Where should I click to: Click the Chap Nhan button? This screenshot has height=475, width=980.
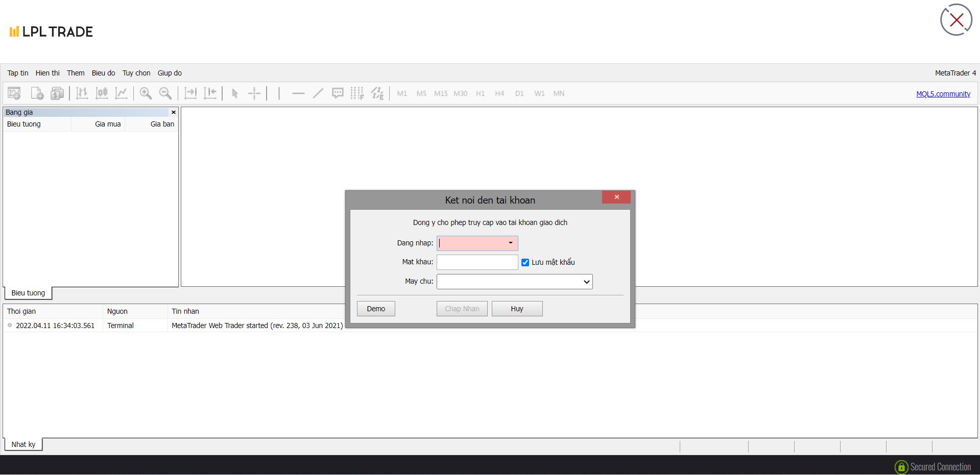[x=462, y=309]
